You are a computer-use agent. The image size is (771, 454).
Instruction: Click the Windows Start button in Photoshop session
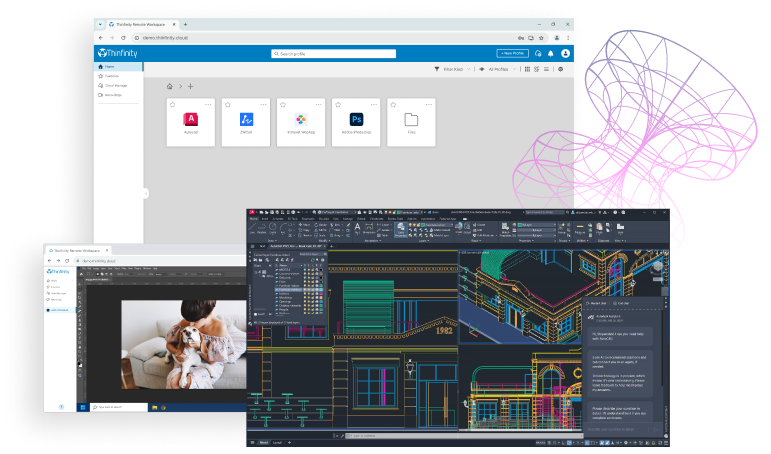point(62,407)
